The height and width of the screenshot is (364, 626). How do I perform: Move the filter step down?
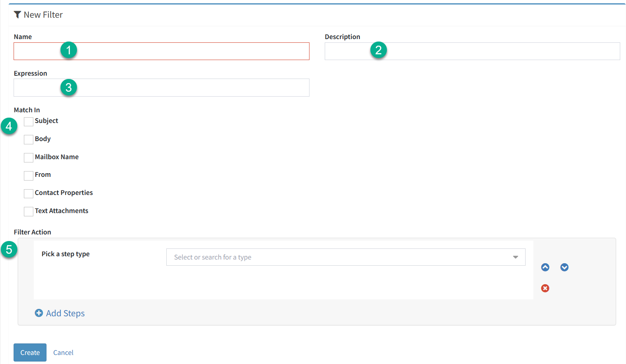(564, 267)
